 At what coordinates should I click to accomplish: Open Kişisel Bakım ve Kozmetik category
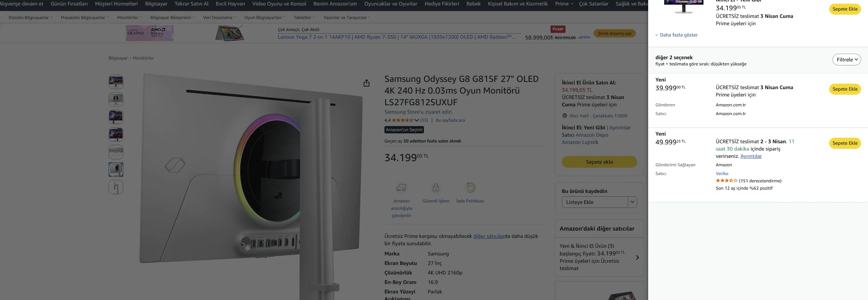tap(518, 4)
